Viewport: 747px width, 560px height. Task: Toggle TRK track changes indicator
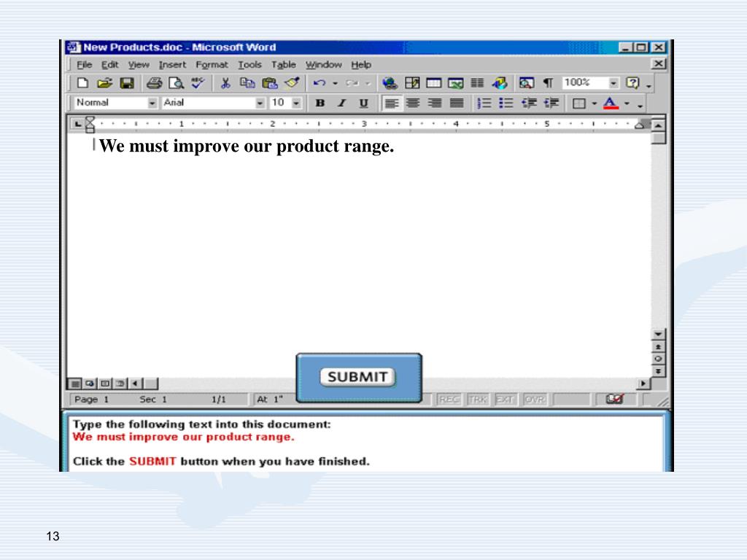(x=478, y=400)
